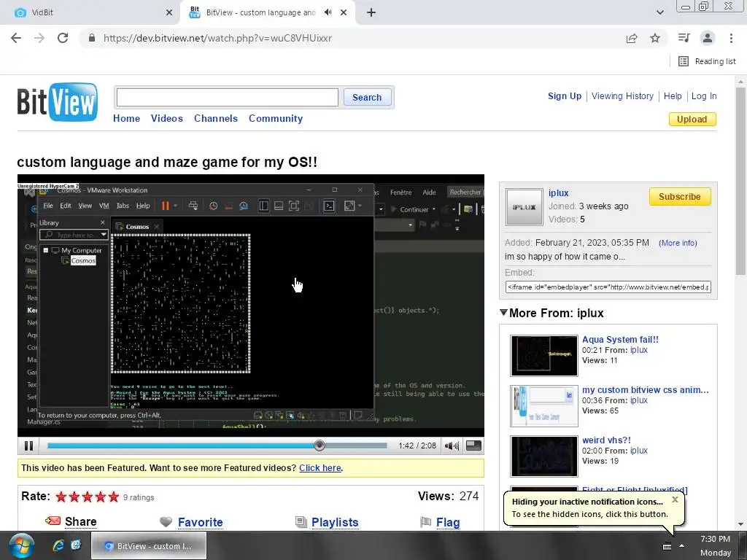The image size is (747, 560).
Task: Open the Home menu item
Action: [126, 119]
